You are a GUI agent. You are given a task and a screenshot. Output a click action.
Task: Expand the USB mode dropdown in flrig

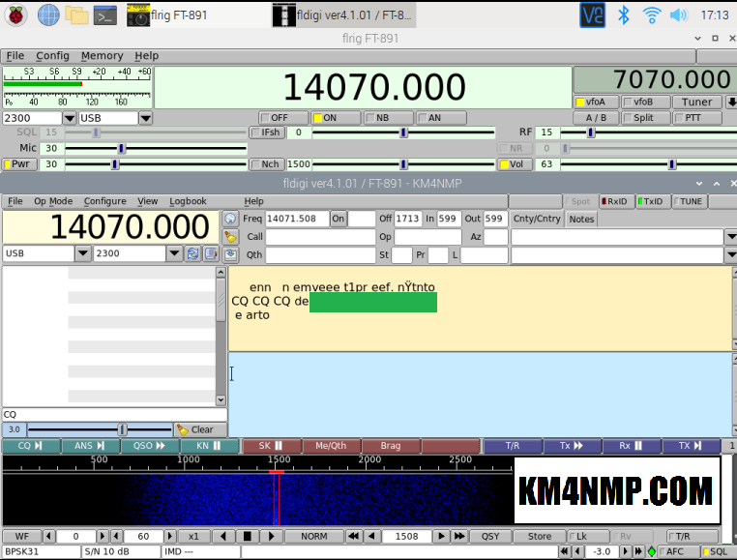[145, 118]
